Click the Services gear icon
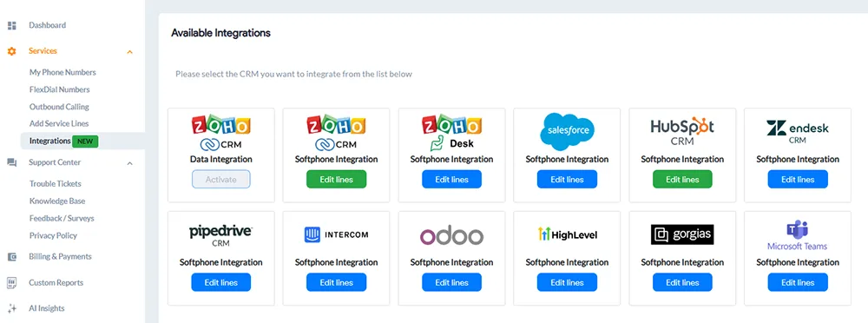 [11, 51]
